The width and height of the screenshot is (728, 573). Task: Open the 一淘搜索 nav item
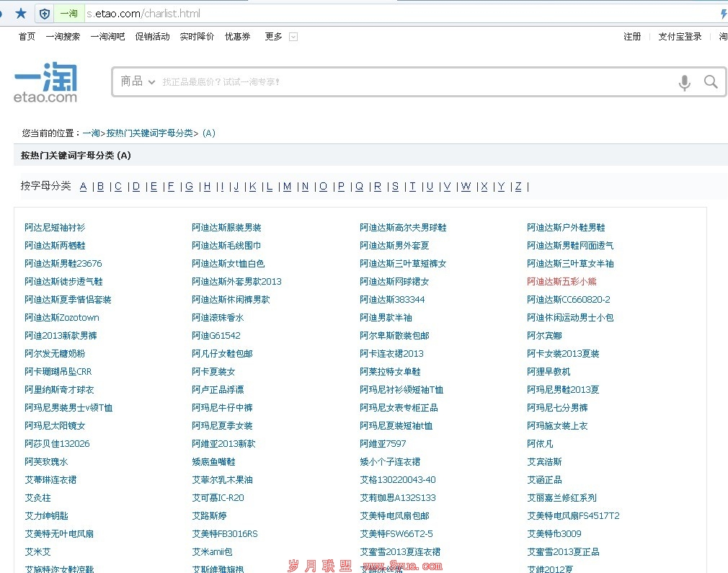click(63, 37)
